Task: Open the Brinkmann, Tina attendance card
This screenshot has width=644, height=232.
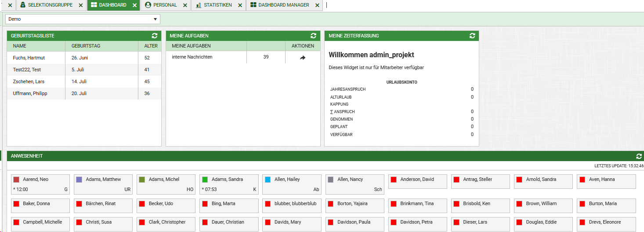Action: pyautogui.click(x=418, y=206)
